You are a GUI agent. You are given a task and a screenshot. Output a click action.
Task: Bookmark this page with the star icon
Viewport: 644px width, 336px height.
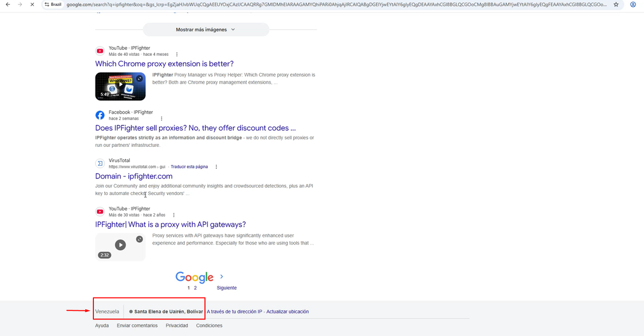point(616,4)
